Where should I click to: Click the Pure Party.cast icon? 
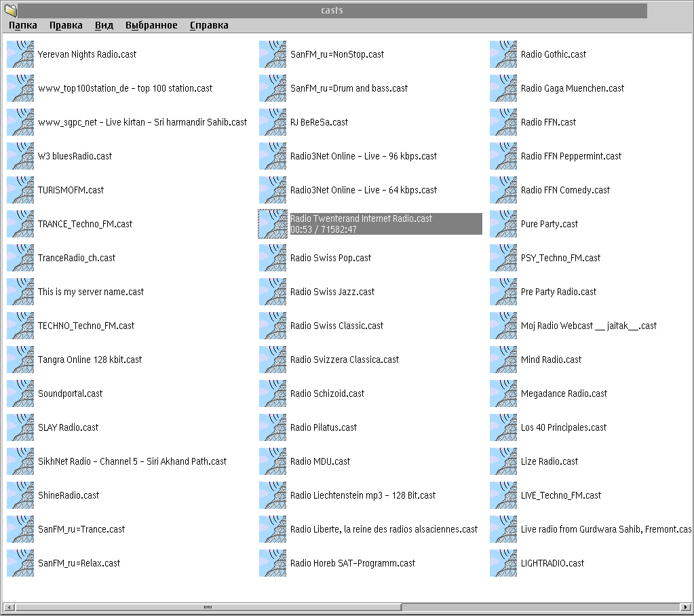503,224
